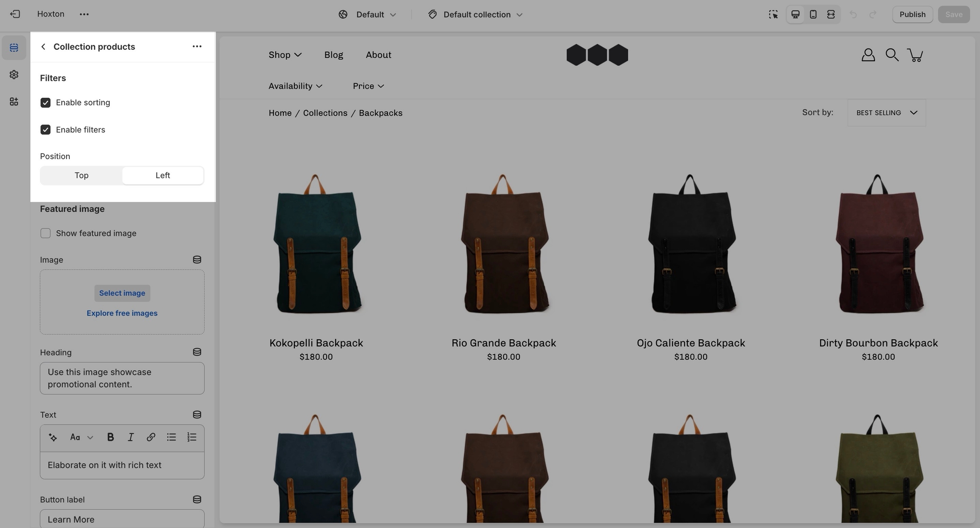The image size is (980, 528).
Task: Open text style Aa dropdown
Action: point(81,437)
